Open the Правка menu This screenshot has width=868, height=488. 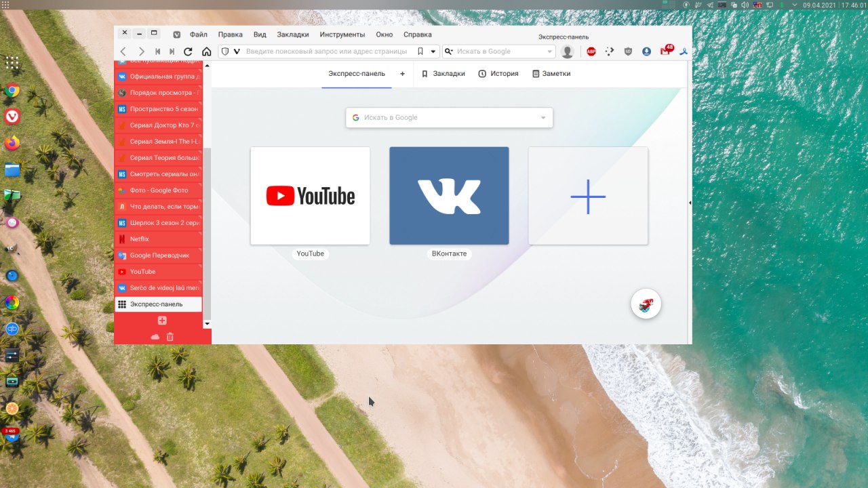tap(231, 35)
